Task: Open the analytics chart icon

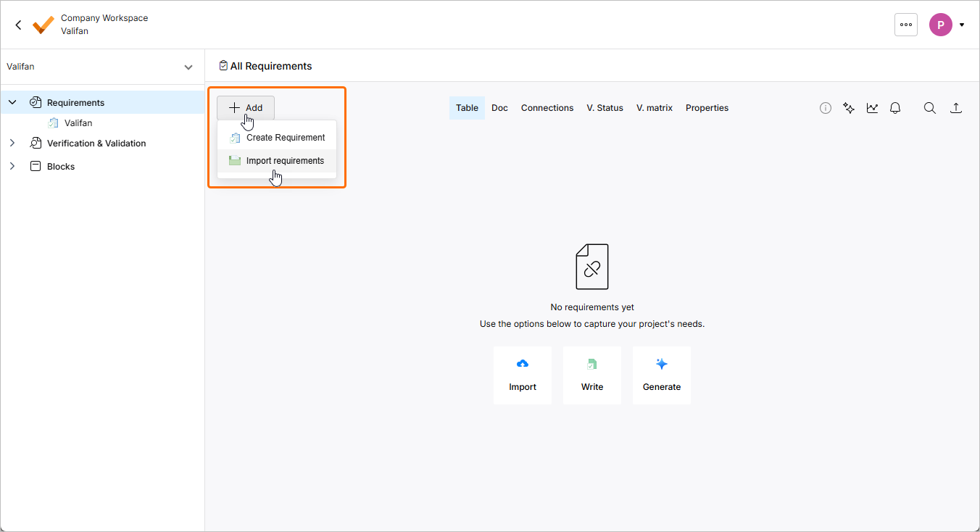Action: point(872,108)
